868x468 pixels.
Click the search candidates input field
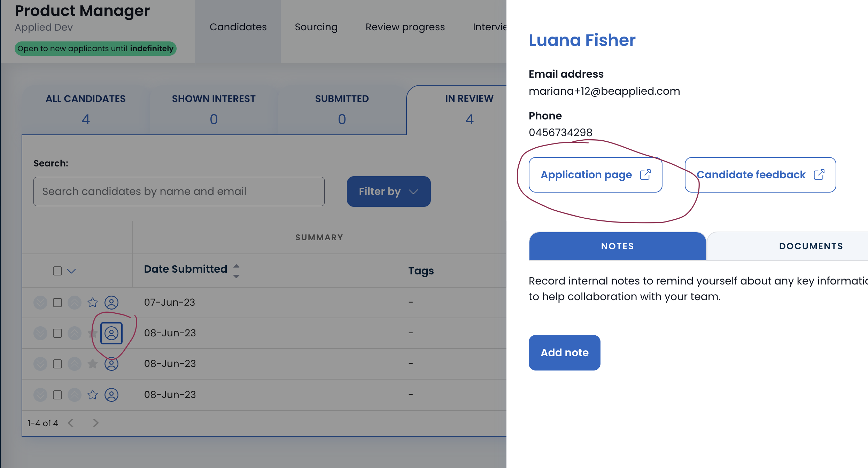pos(179,192)
